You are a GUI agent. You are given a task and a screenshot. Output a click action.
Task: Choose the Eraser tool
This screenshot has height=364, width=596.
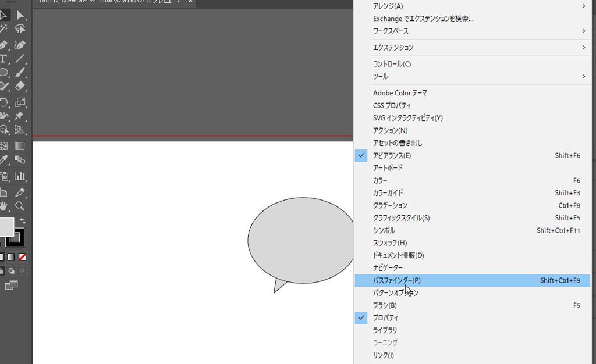coord(20,87)
